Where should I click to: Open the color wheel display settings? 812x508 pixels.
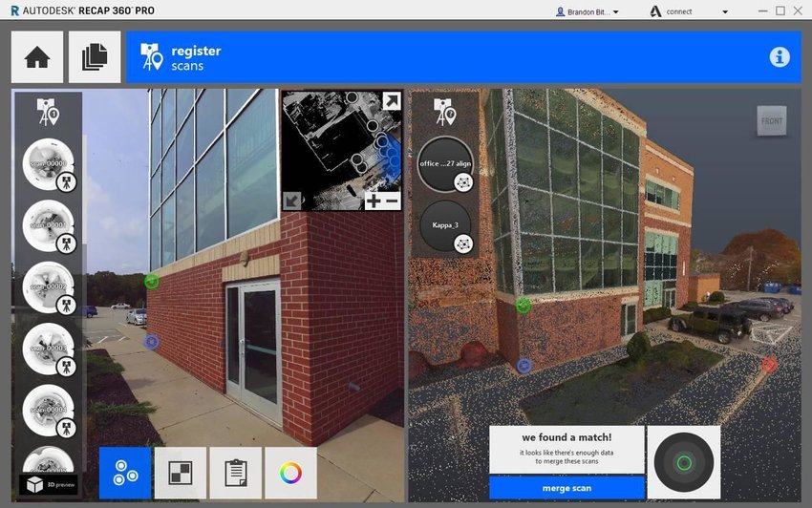click(290, 473)
